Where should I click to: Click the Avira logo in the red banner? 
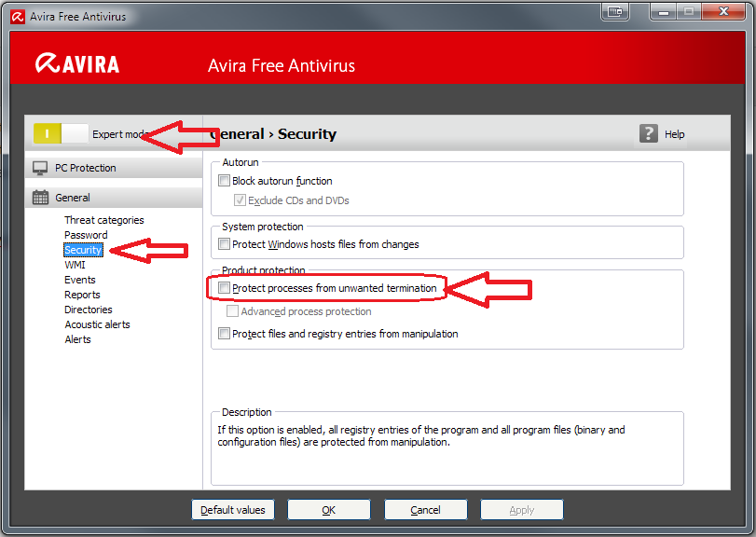pyautogui.click(x=77, y=64)
